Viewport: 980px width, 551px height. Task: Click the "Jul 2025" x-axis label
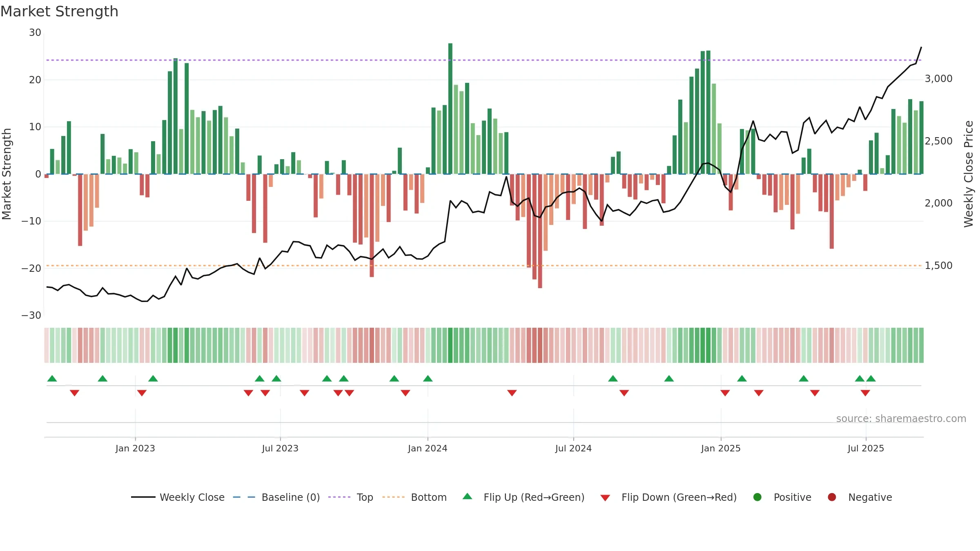point(866,448)
